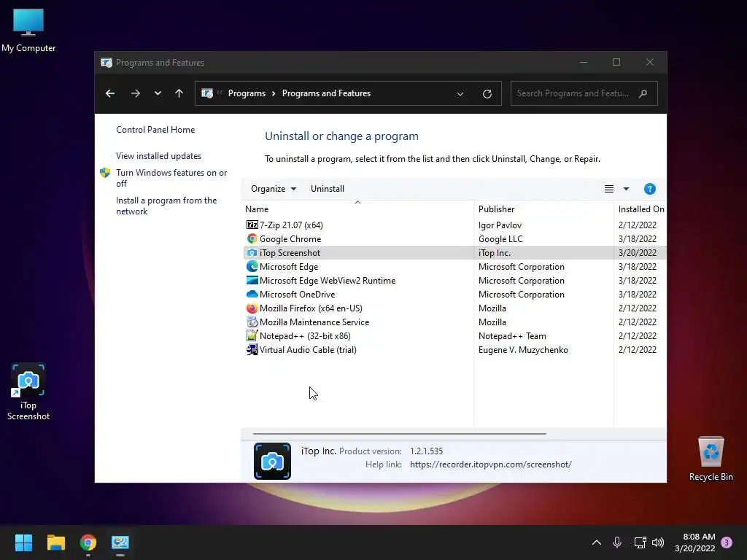This screenshot has height=560, width=747.
Task: Open View installed updates link
Action: tap(158, 156)
